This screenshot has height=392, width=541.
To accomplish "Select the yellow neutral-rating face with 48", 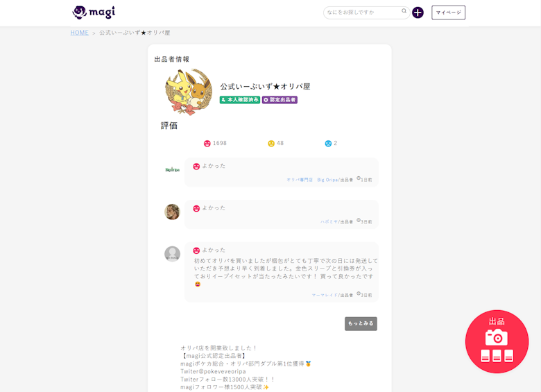I will (271, 144).
